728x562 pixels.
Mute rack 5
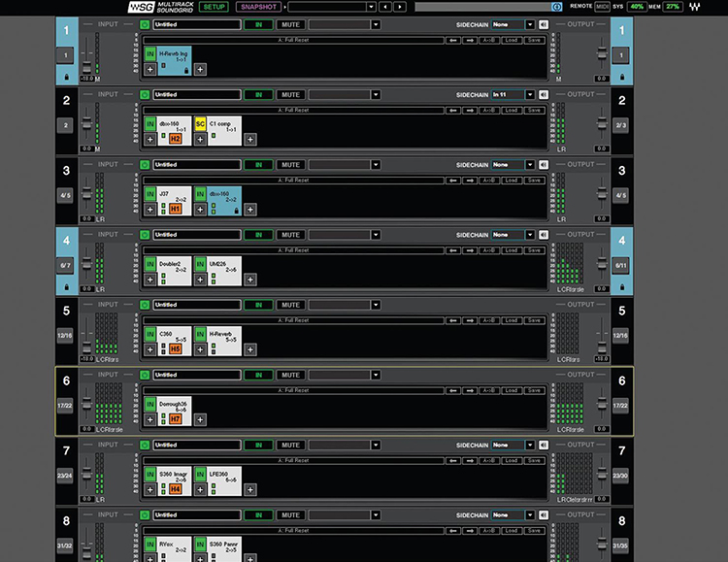point(290,305)
